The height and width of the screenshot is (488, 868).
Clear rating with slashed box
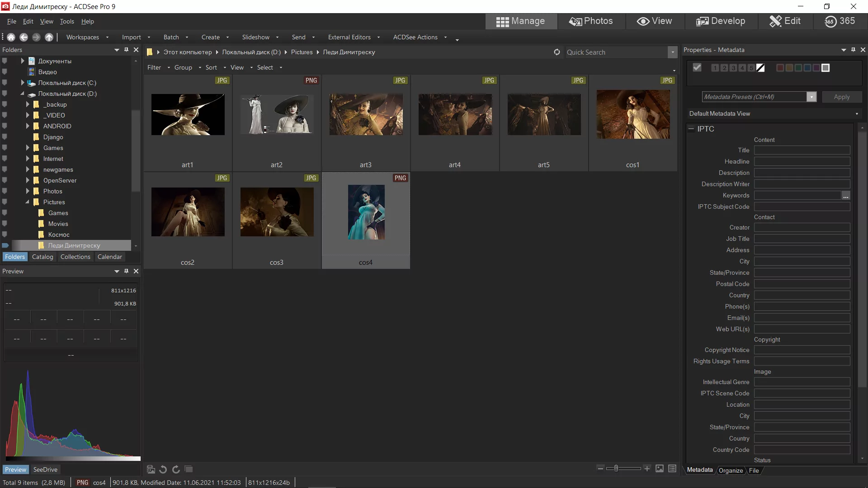(760, 68)
